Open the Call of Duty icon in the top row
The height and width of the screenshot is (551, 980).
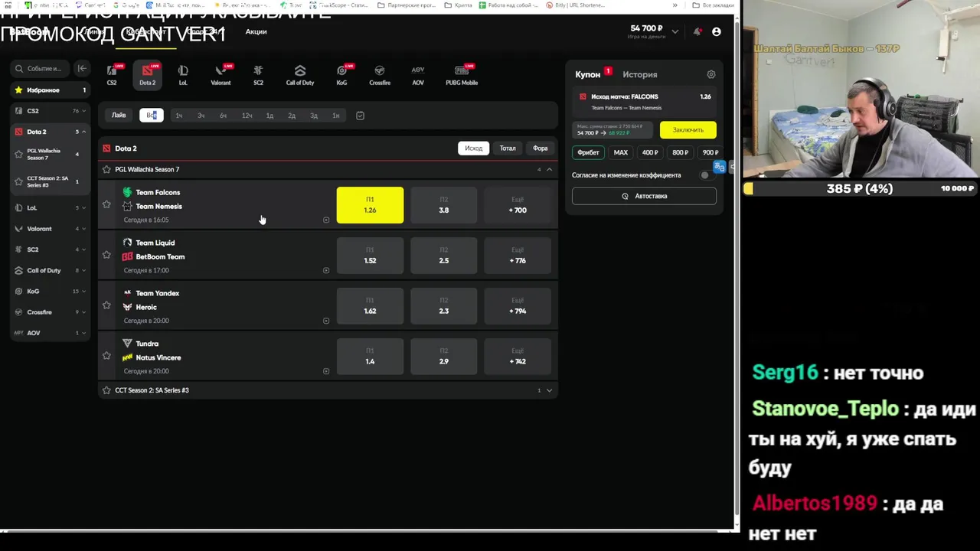point(300,75)
